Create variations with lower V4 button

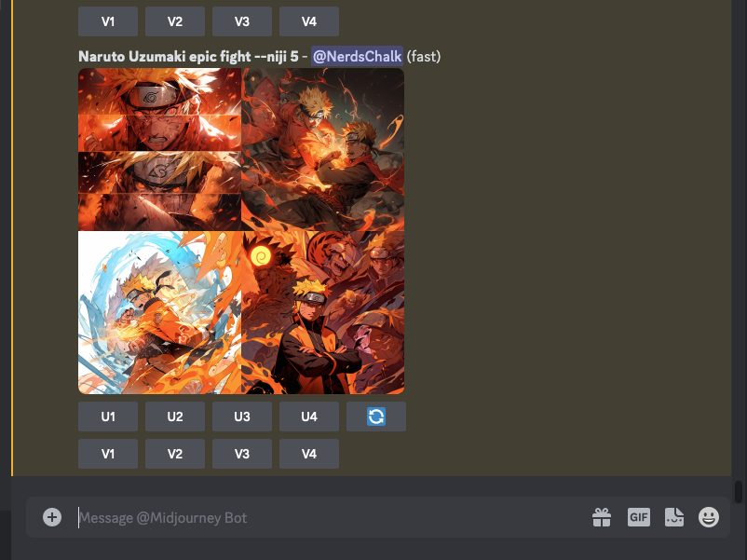[x=308, y=454]
